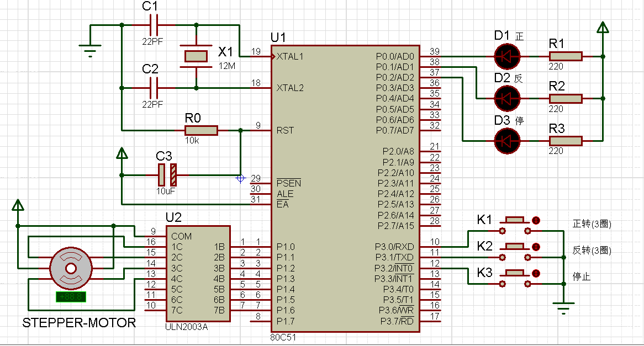Toggle the K3 red latch dot
The width and height of the screenshot is (644, 346).
click(x=536, y=273)
